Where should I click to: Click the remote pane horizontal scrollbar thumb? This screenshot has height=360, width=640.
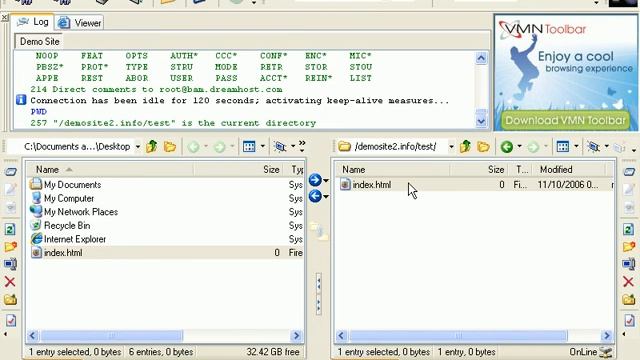[x=458, y=336]
